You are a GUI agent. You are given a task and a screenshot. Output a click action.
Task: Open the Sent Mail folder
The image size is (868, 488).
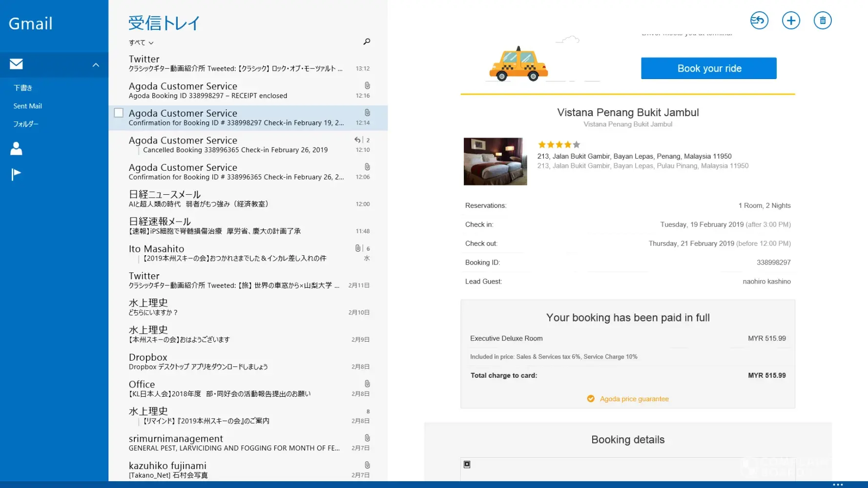pos(27,106)
